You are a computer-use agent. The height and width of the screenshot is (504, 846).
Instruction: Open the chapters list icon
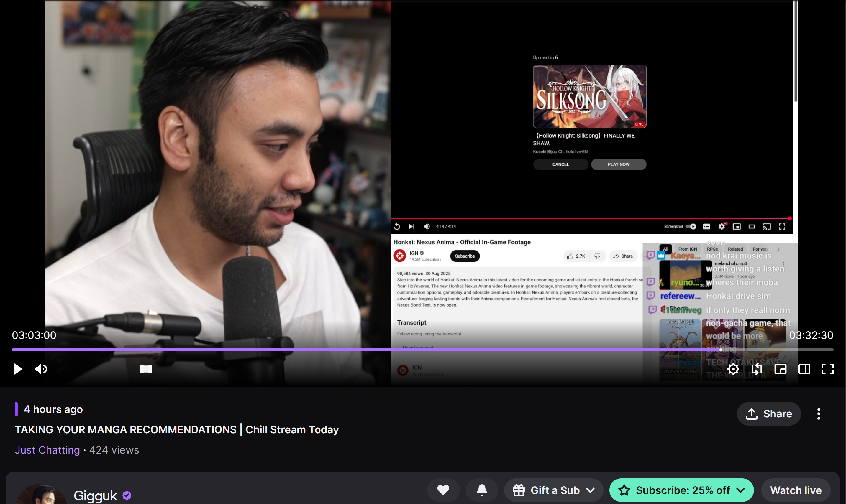click(x=146, y=369)
